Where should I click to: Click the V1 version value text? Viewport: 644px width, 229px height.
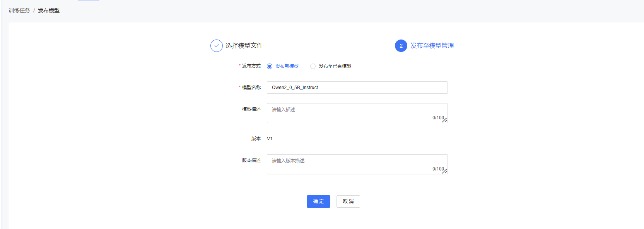pos(270,139)
